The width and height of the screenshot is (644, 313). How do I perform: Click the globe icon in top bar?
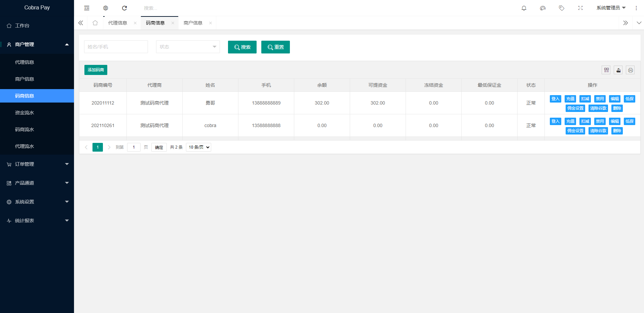tap(106, 8)
